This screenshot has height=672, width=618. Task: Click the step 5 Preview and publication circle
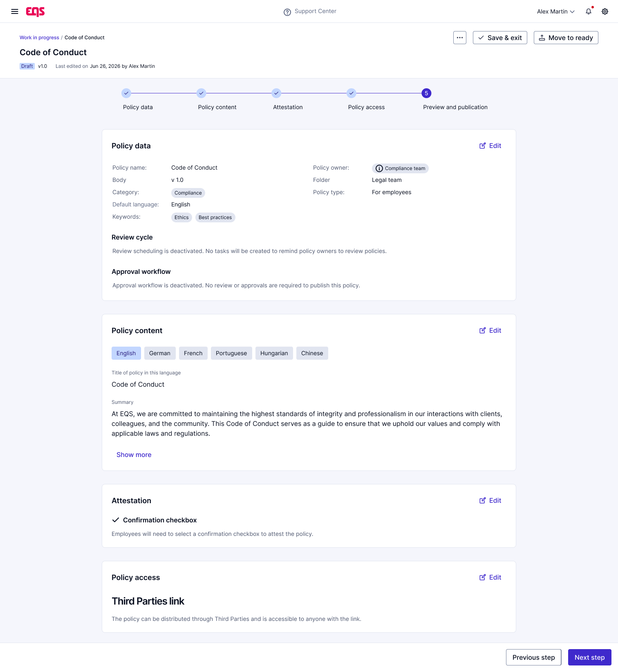coord(426,93)
